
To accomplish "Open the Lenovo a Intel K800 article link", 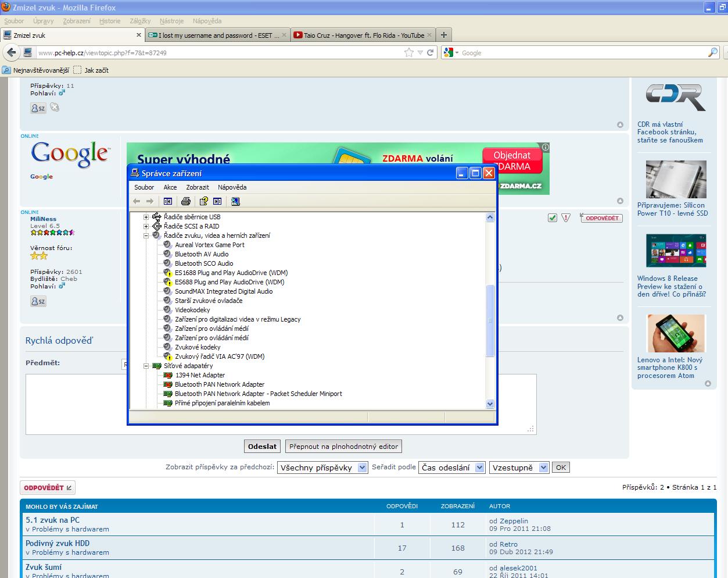I will pyautogui.click(x=670, y=368).
